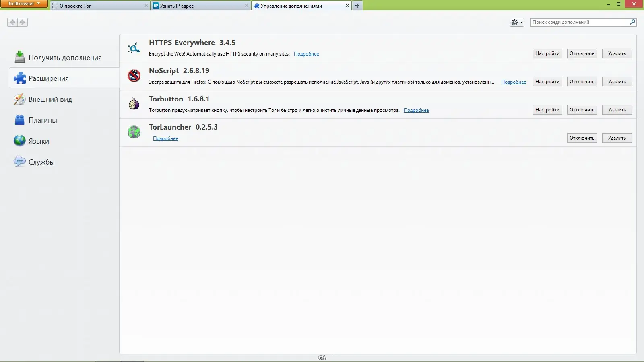Disable NoScript with 'Отключить'
This screenshot has height=362, width=644.
(582, 82)
